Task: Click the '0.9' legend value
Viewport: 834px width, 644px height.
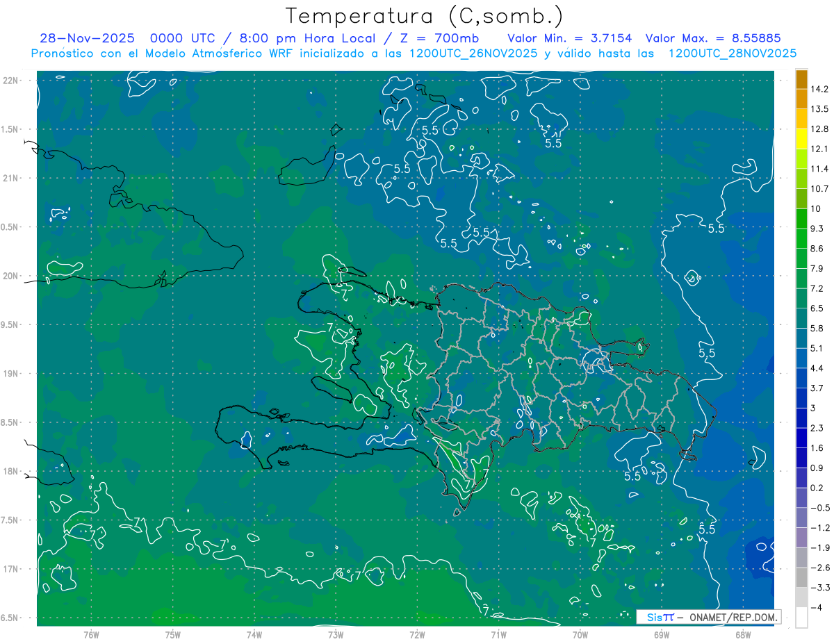Action: coord(817,468)
